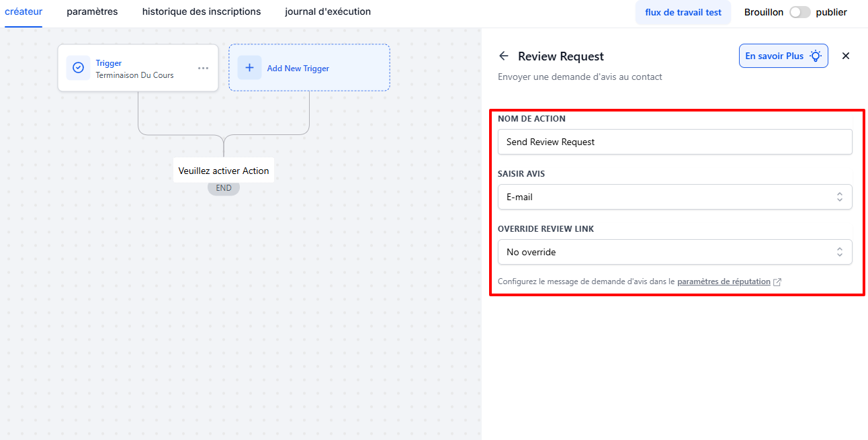The width and height of the screenshot is (868, 440).
Task: Go back using the arrow beside Review Request
Action: (504, 56)
